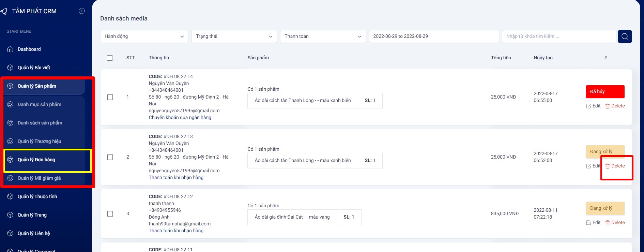Click the Dashboard home icon
644x252 pixels.
click(10, 49)
